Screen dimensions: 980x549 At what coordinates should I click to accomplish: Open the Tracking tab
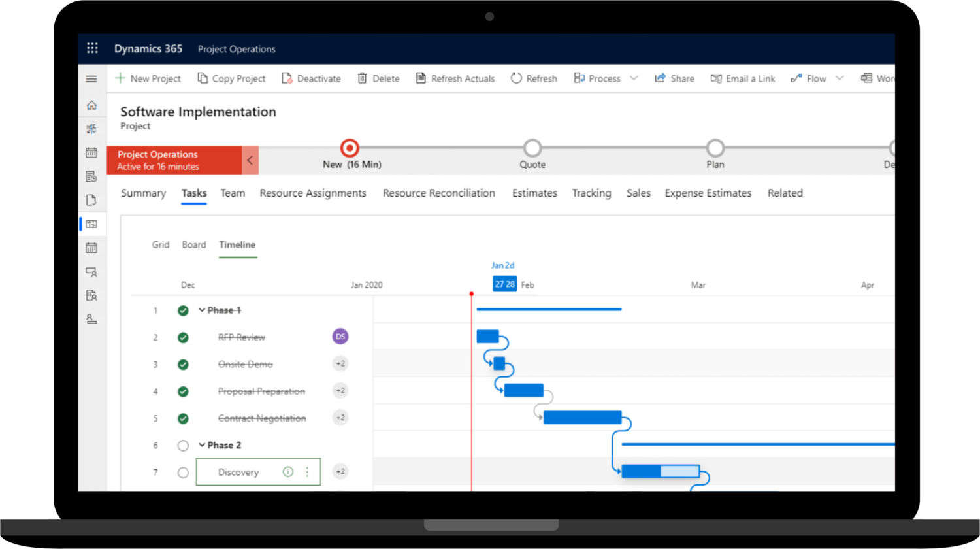tap(592, 193)
